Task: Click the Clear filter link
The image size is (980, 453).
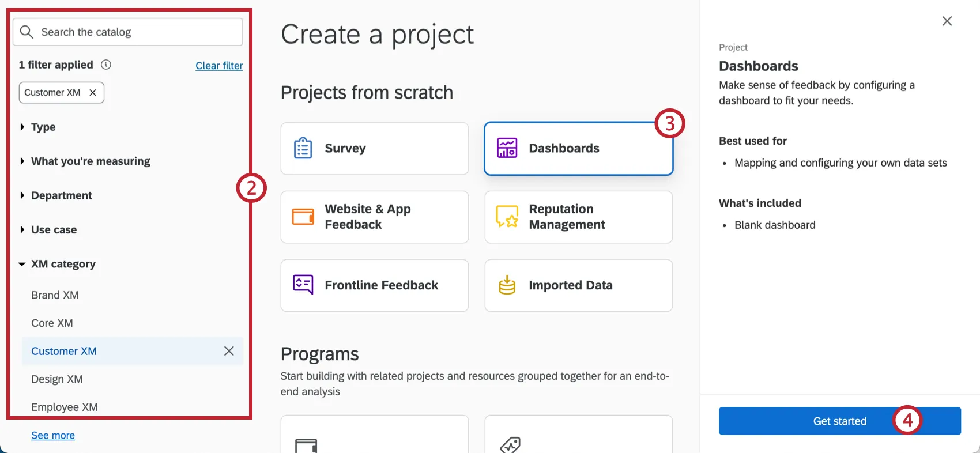Action: point(219,65)
